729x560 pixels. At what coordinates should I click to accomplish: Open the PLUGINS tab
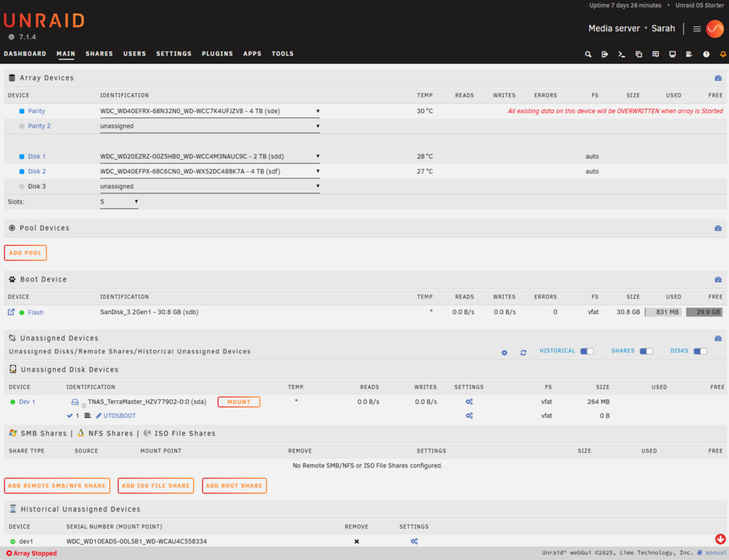pyautogui.click(x=217, y=54)
